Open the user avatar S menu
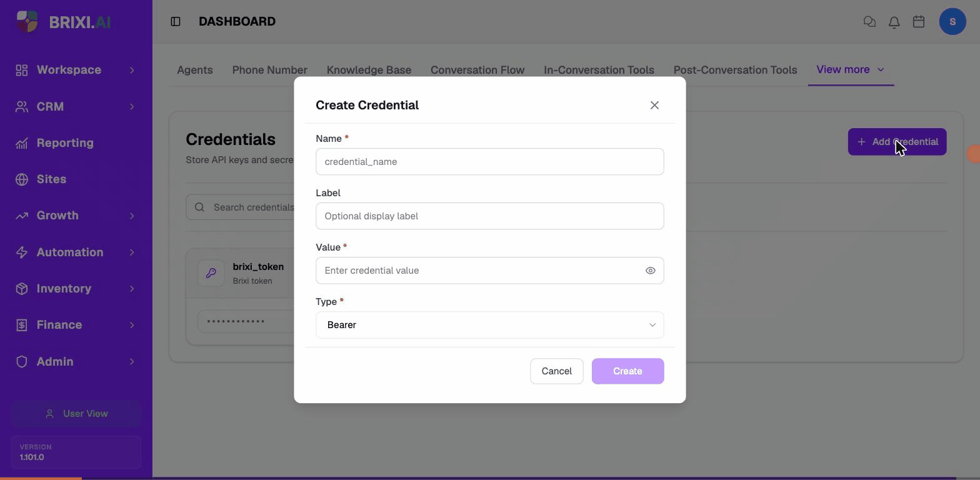Viewport: 980px width, 480px height. point(952,22)
